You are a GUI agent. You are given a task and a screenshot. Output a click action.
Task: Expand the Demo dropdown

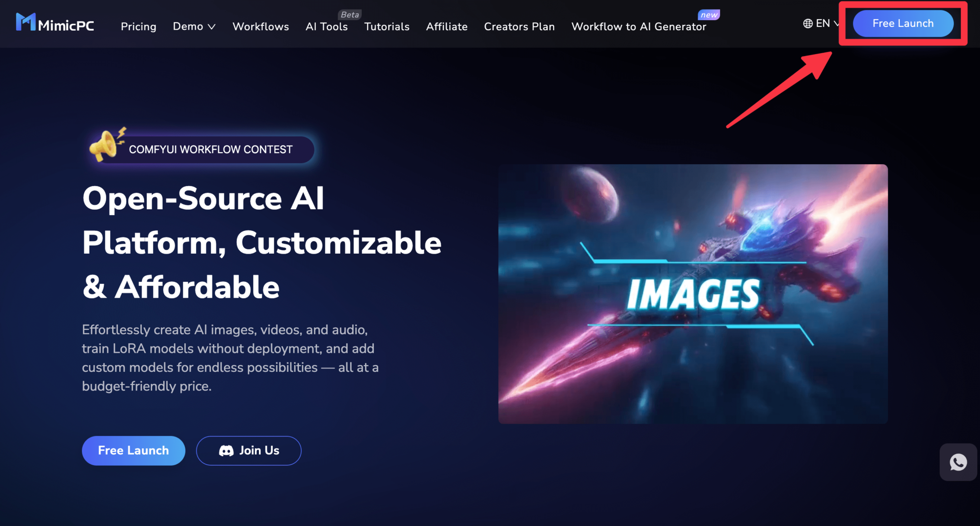pyautogui.click(x=193, y=26)
